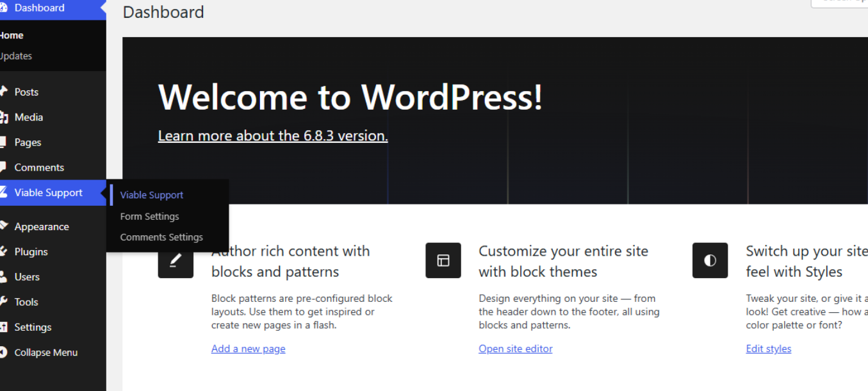
Task: Open the Settings menu item
Action: (33, 327)
